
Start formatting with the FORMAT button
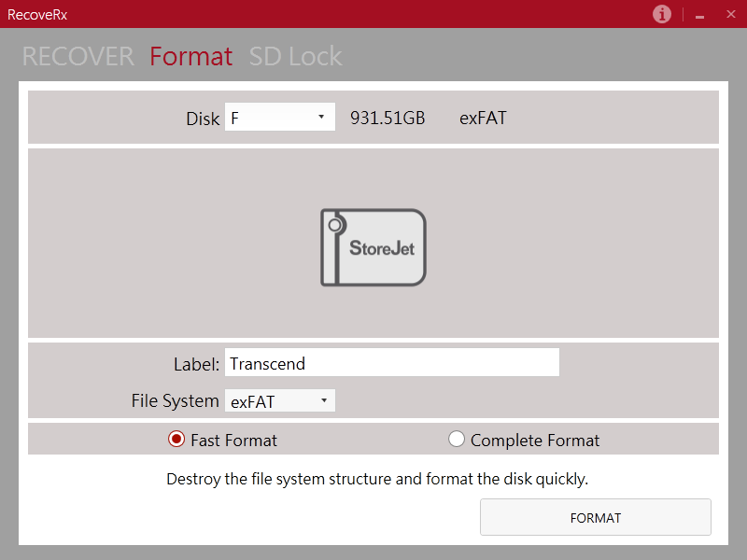click(596, 517)
